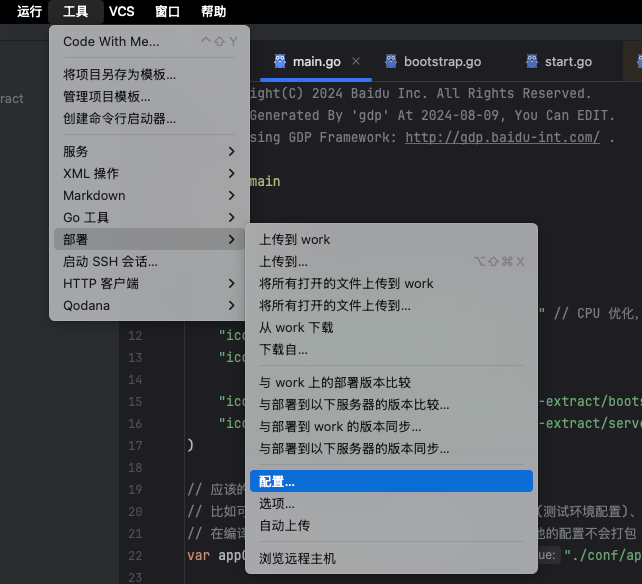Screen dimensions: 642x584
Task: Click line number 17 in gutter
Action: (135, 446)
